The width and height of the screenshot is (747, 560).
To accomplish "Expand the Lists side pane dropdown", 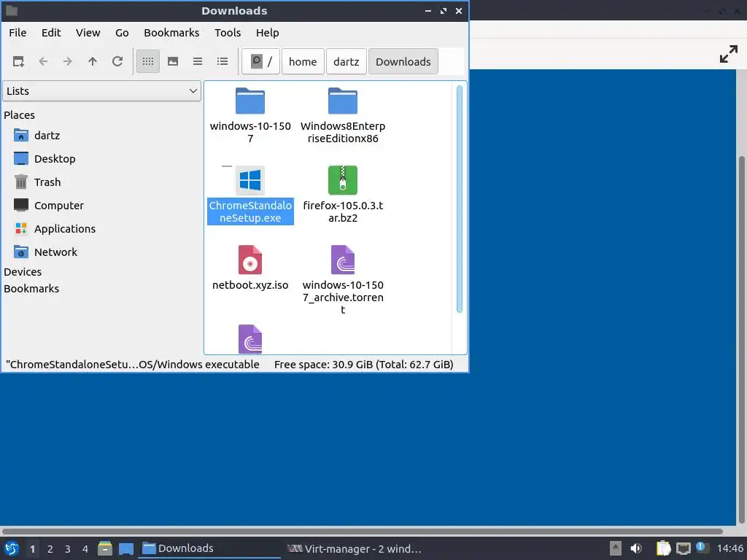I will pyautogui.click(x=102, y=91).
